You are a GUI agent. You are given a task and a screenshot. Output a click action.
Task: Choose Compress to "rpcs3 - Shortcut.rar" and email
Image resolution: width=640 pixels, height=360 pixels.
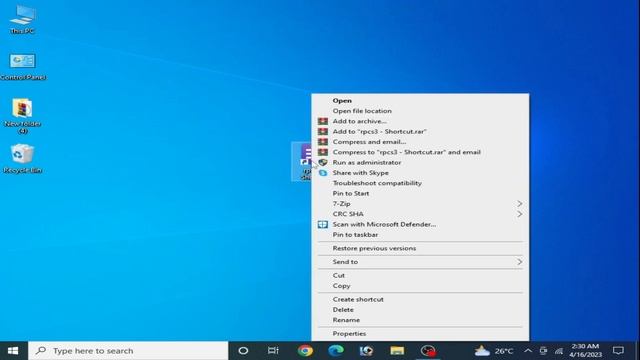[420, 152]
